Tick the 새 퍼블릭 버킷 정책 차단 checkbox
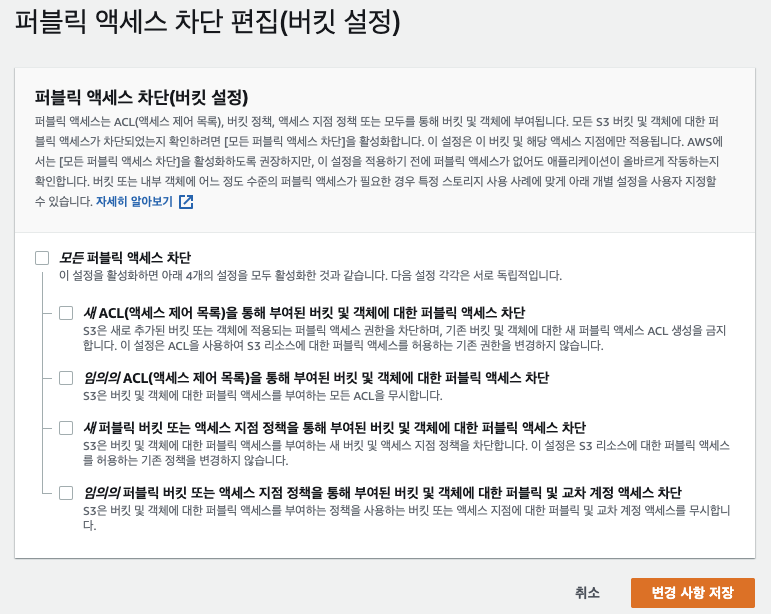771x614 pixels. click(x=66, y=428)
